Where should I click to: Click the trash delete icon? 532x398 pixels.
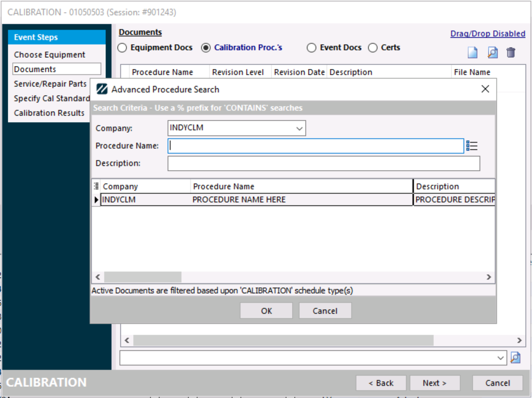coord(511,52)
